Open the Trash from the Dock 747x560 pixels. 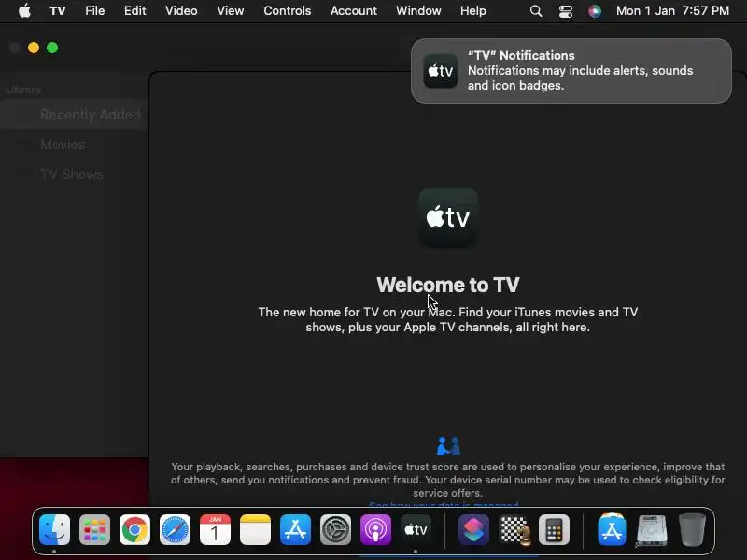(692, 529)
